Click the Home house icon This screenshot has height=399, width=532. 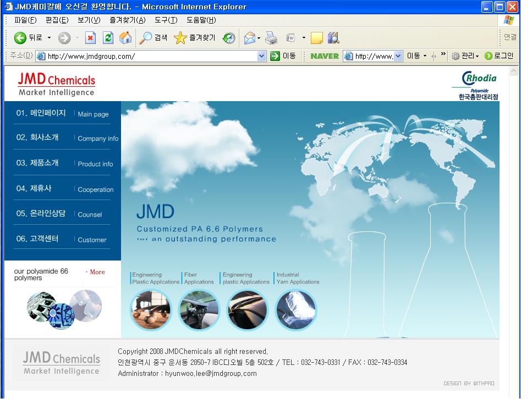pos(125,37)
